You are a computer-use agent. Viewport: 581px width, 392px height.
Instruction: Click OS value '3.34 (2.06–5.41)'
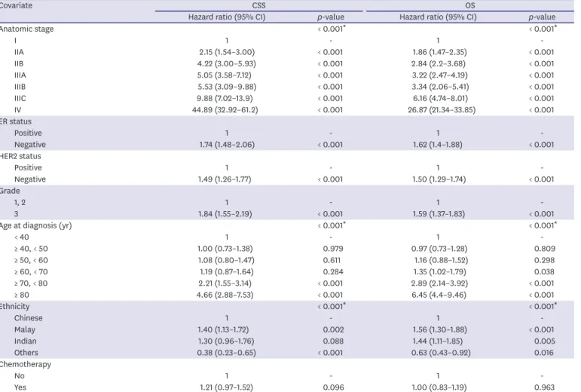(440, 87)
